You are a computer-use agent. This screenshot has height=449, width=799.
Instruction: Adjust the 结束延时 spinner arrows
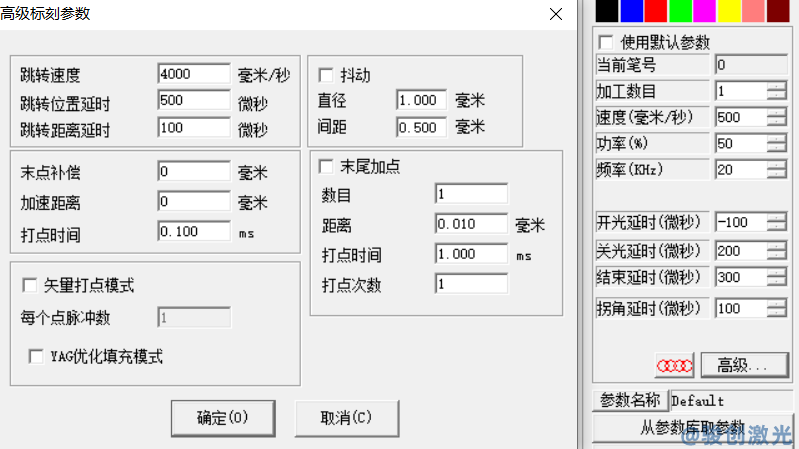click(777, 277)
